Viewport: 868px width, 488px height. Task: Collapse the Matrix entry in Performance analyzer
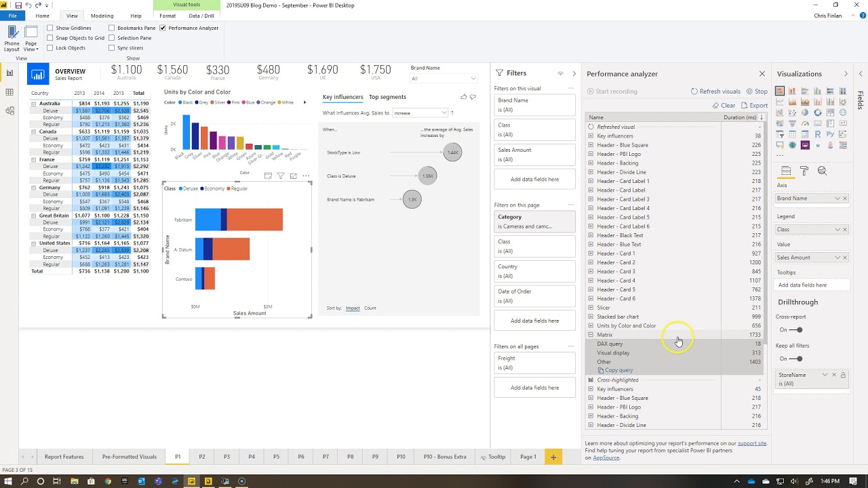[x=591, y=335]
